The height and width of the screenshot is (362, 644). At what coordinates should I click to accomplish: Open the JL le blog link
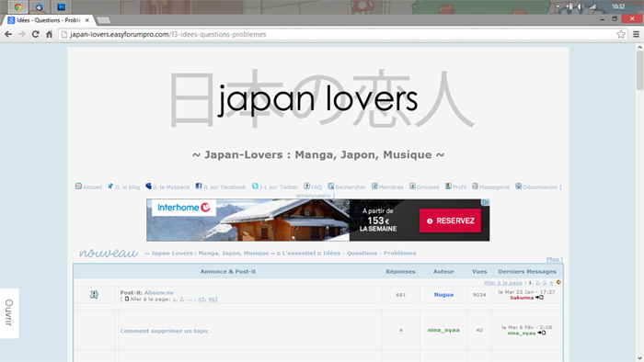[127, 187]
